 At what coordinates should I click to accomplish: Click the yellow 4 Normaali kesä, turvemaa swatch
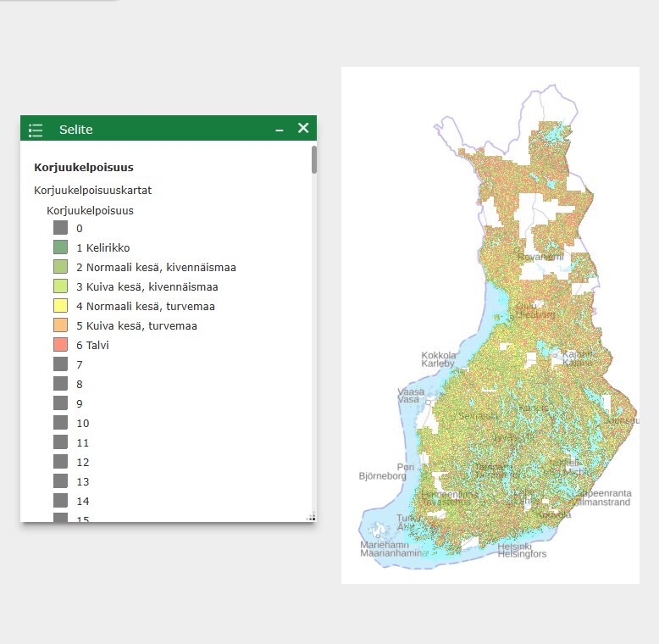click(60, 306)
